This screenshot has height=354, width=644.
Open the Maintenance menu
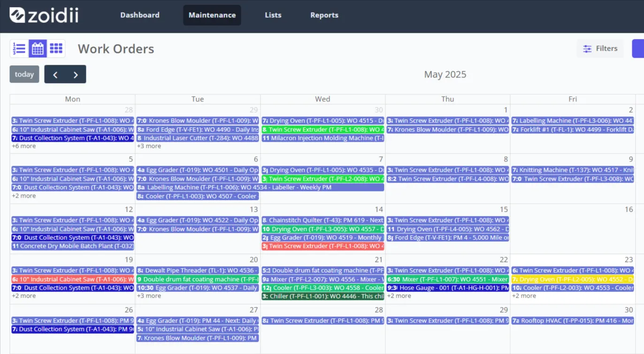click(212, 15)
